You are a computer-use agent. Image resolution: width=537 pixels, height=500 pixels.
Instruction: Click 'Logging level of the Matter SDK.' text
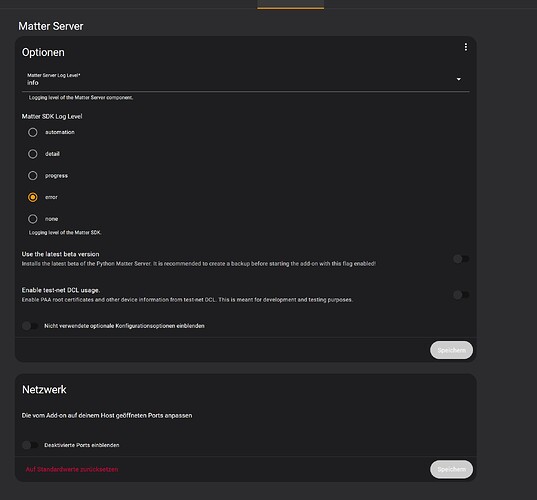point(65,233)
